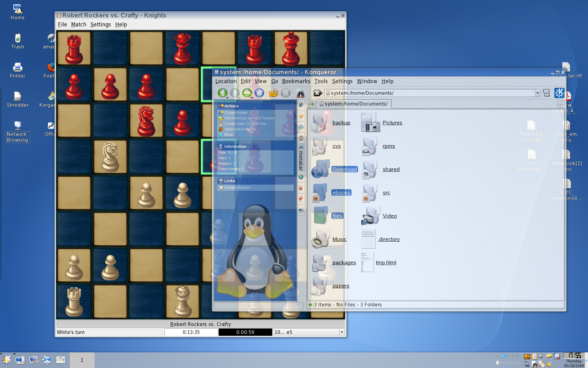
Task: Go up one directory level in Konqueror
Action: 247,93
